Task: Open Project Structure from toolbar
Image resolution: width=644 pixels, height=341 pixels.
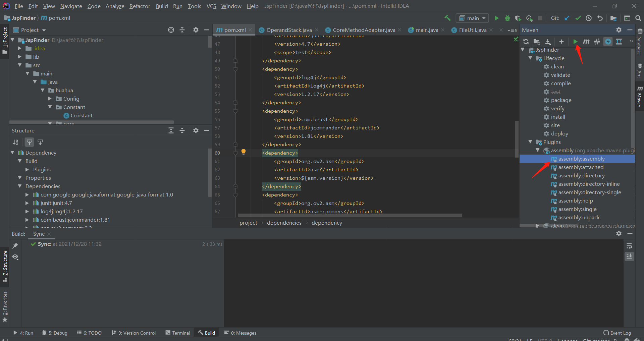Action: tap(613, 18)
